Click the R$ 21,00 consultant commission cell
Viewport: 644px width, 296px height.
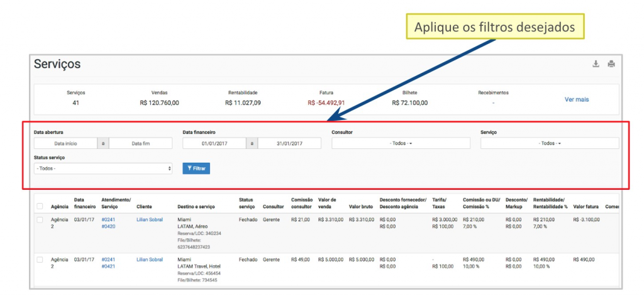tap(301, 219)
